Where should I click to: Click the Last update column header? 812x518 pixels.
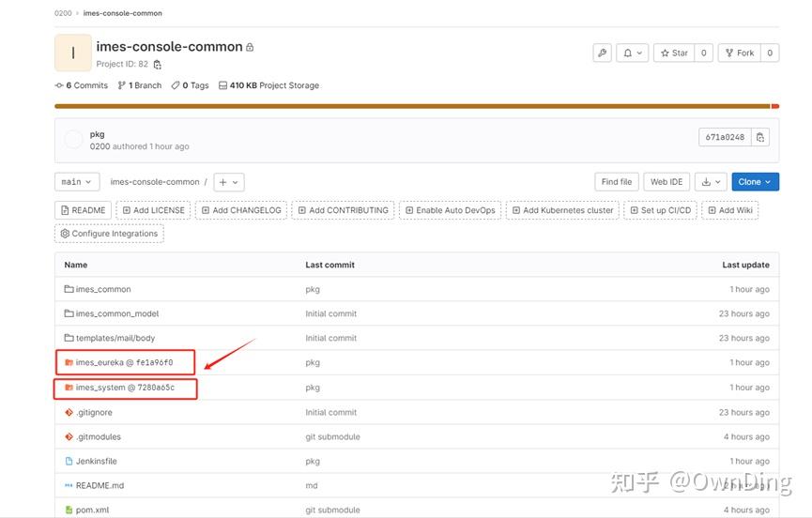point(745,265)
